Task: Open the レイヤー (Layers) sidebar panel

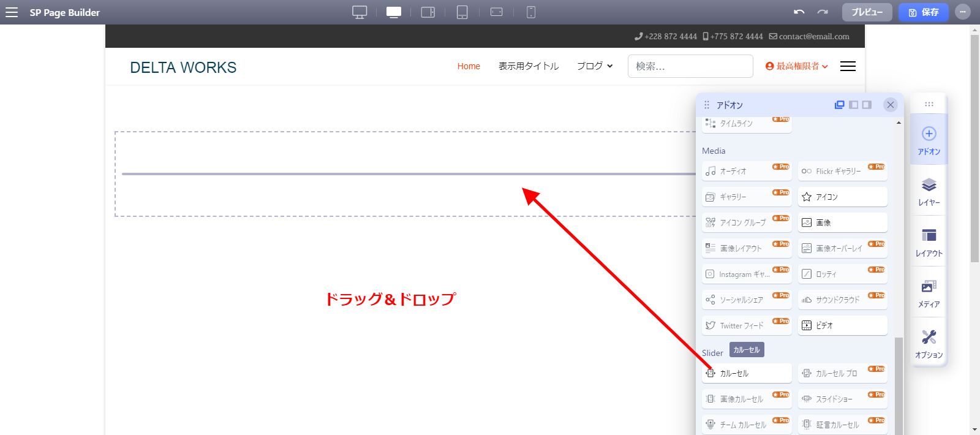Action: pyautogui.click(x=929, y=191)
